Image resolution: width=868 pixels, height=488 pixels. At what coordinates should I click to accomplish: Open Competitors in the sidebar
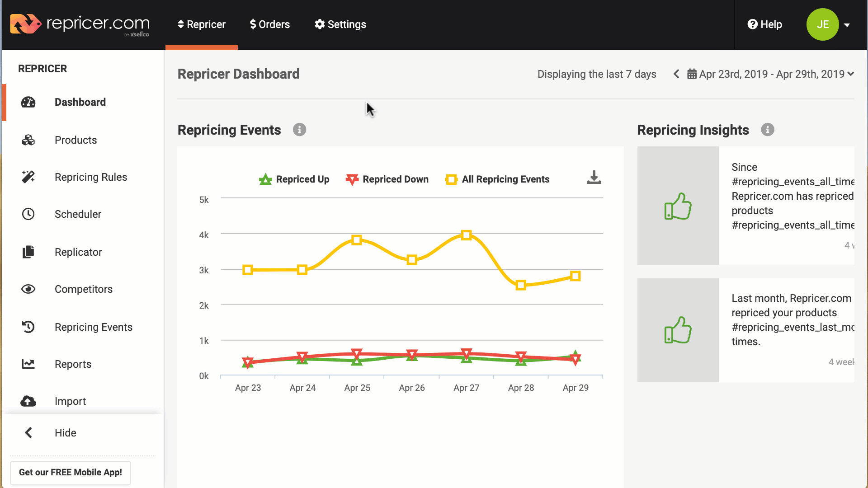[x=84, y=289]
